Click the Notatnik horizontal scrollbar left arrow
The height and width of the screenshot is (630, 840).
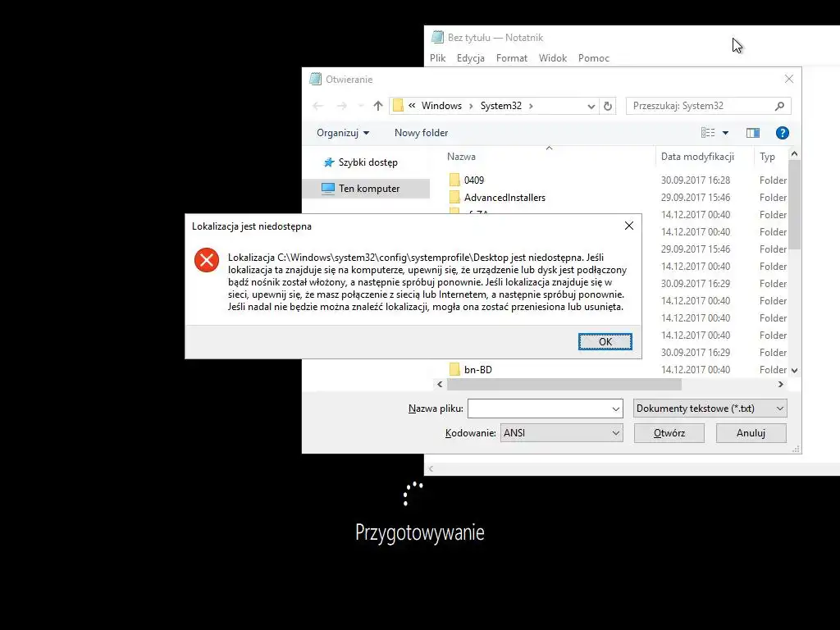(x=431, y=468)
